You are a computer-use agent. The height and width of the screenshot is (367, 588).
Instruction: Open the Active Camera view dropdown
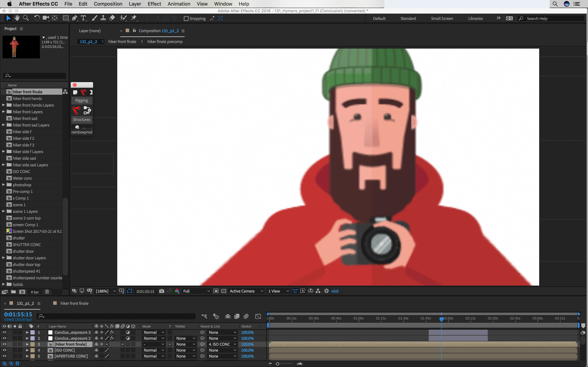(x=246, y=291)
